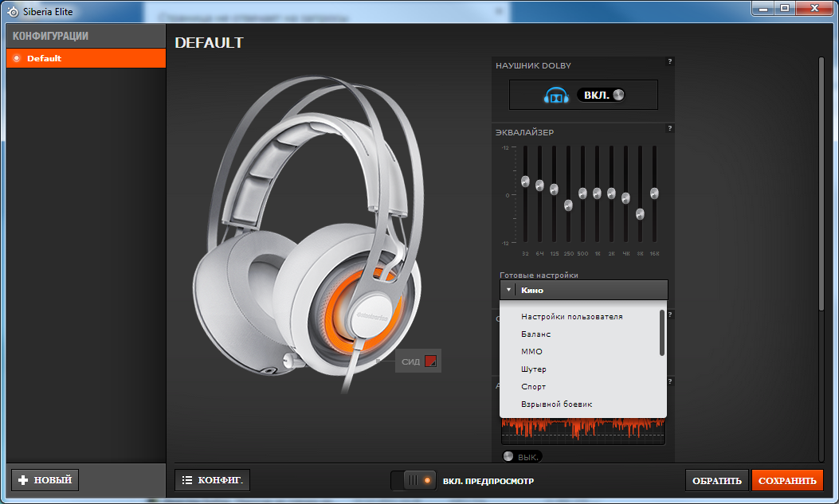Click the preset list scrollbar
Screen dimensions: 839x504
(x=662, y=333)
